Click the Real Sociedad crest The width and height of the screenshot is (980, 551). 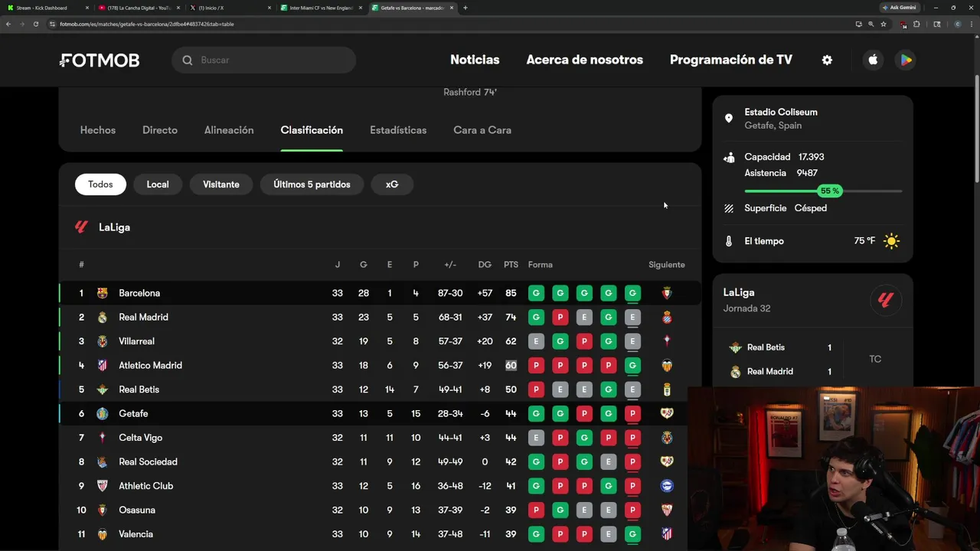tap(103, 461)
